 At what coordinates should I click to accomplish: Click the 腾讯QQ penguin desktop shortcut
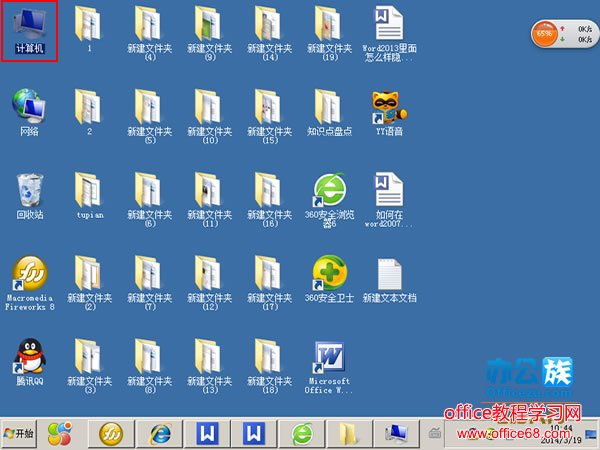point(29,355)
